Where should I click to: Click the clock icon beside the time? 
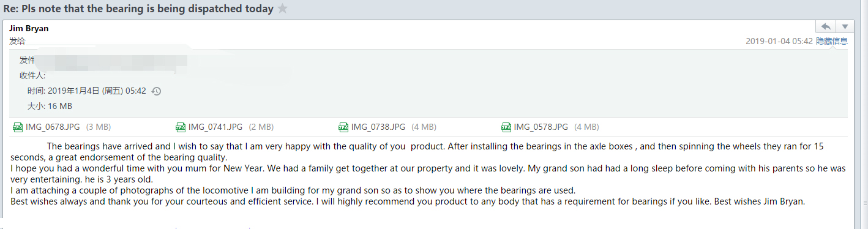[156, 91]
